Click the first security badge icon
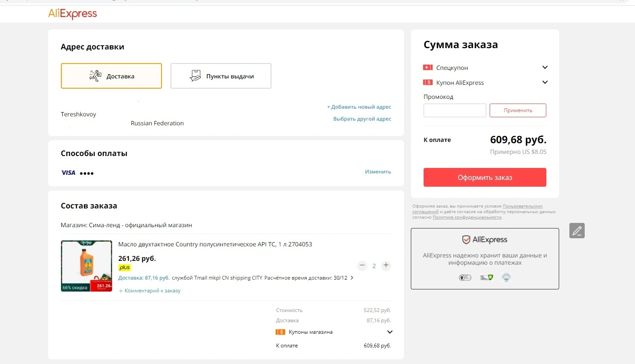The width and height of the screenshot is (635, 364). [x=465, y=277]
